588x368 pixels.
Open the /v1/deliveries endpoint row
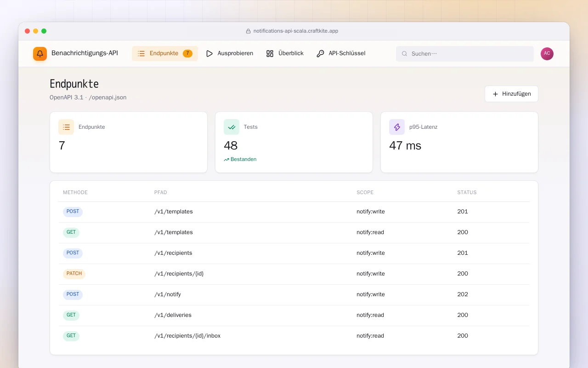coord(294,316)
